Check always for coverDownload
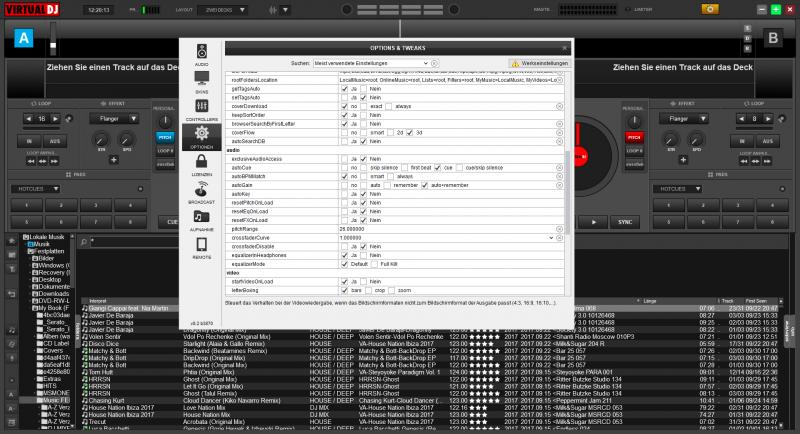800x434 pixels. coord(389,106)
